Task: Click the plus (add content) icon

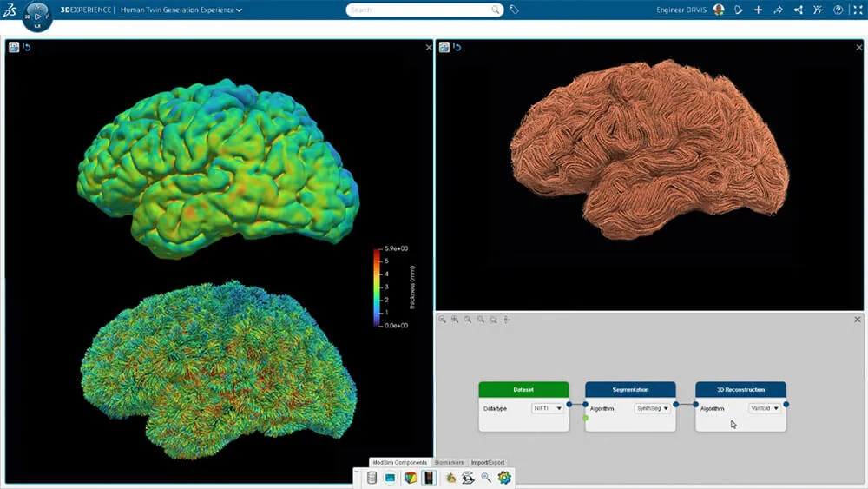Action: click(759, 10)
